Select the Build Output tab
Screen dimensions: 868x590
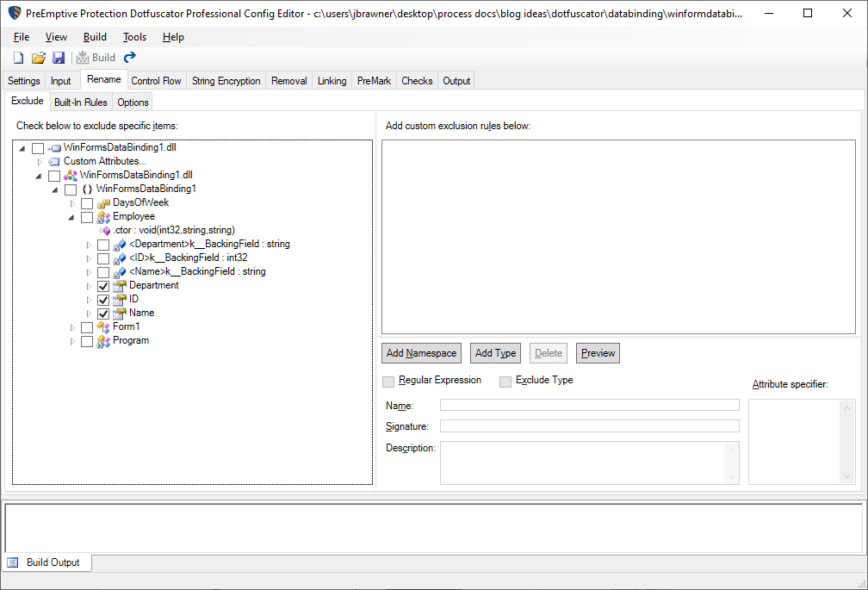pyautogui.click(x=46, y=562)
